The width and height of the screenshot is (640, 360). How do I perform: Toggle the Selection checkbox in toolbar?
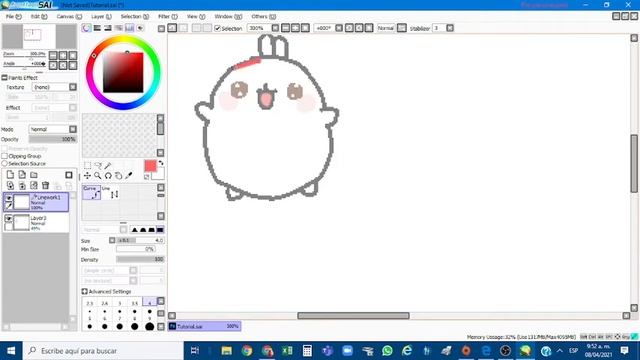tap(218, 28)
